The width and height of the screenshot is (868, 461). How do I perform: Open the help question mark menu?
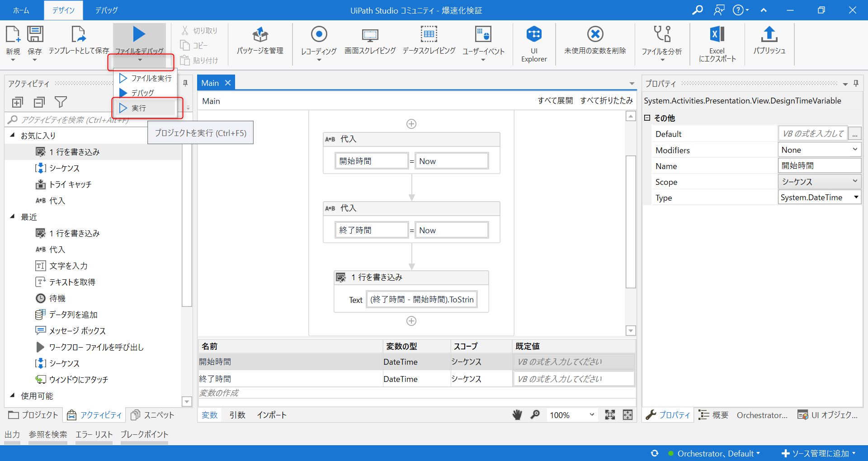[x=741, y=10]
